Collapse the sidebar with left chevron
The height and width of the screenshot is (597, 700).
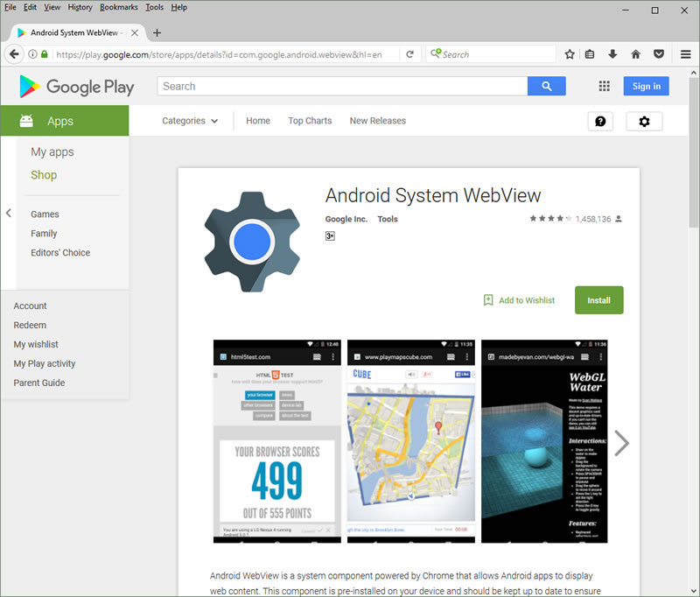(9, 213)
